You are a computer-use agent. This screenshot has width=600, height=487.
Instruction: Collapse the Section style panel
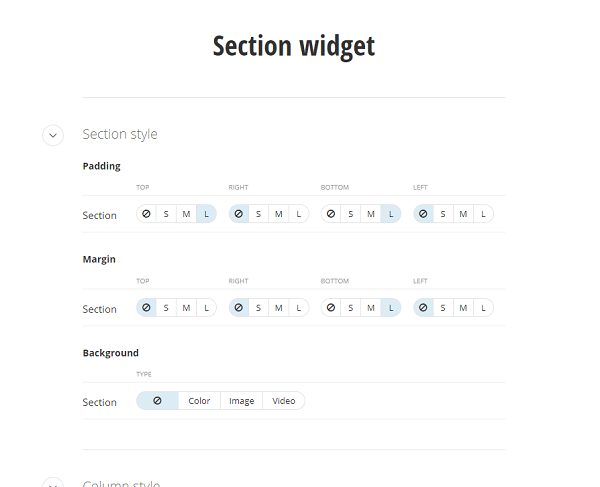point(53,135)
